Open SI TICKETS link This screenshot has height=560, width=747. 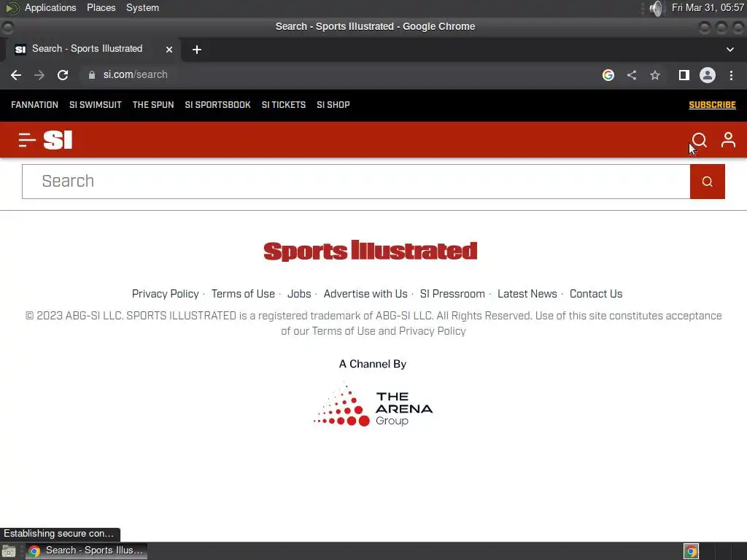click(x=284, y=105)
